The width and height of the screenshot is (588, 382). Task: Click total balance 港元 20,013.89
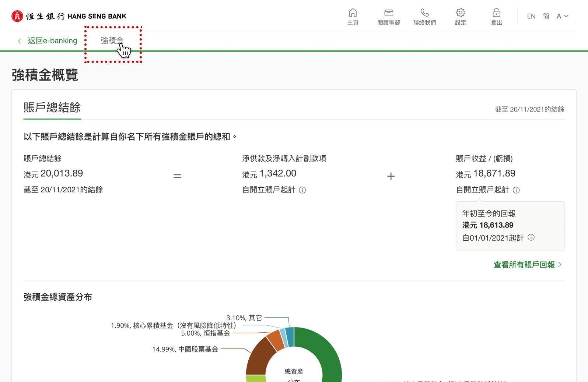click(53, 173)
